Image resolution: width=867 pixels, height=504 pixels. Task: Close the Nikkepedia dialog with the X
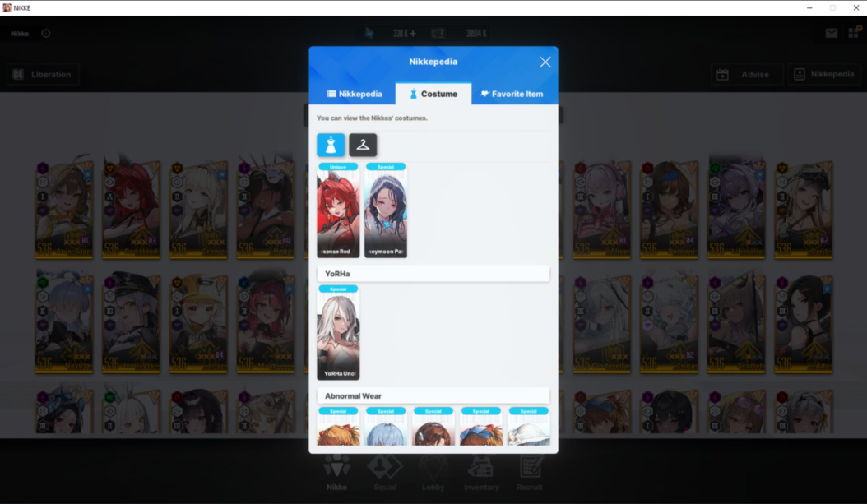(x=545, y=62)
